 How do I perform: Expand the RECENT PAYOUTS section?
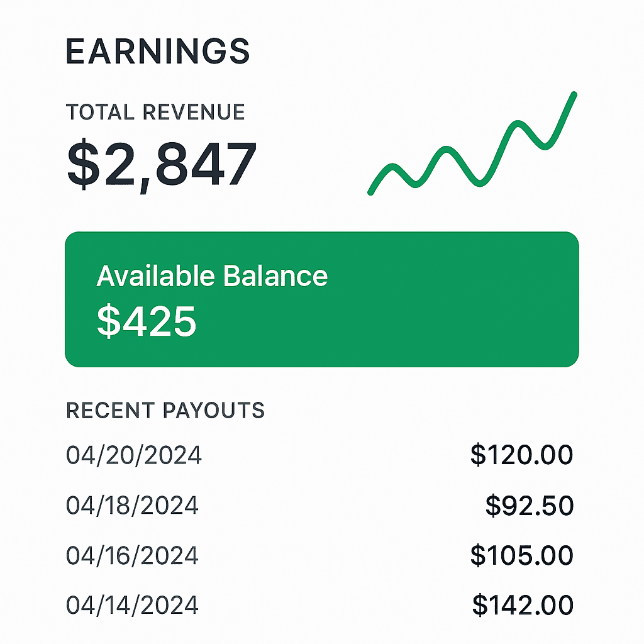tap(165, 410)
